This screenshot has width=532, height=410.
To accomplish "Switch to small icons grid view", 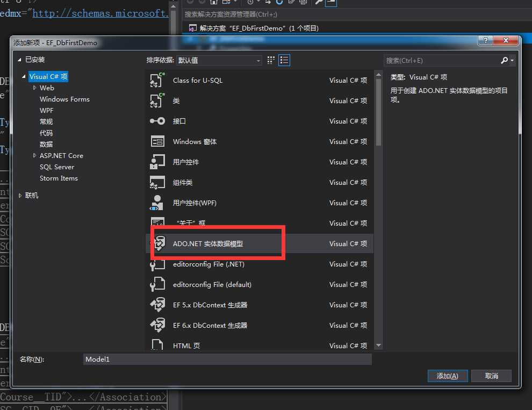I will coord(271,60).
